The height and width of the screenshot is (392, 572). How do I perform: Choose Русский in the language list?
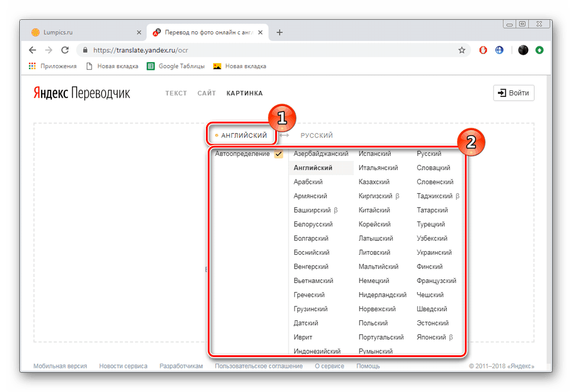coord(429,154)
